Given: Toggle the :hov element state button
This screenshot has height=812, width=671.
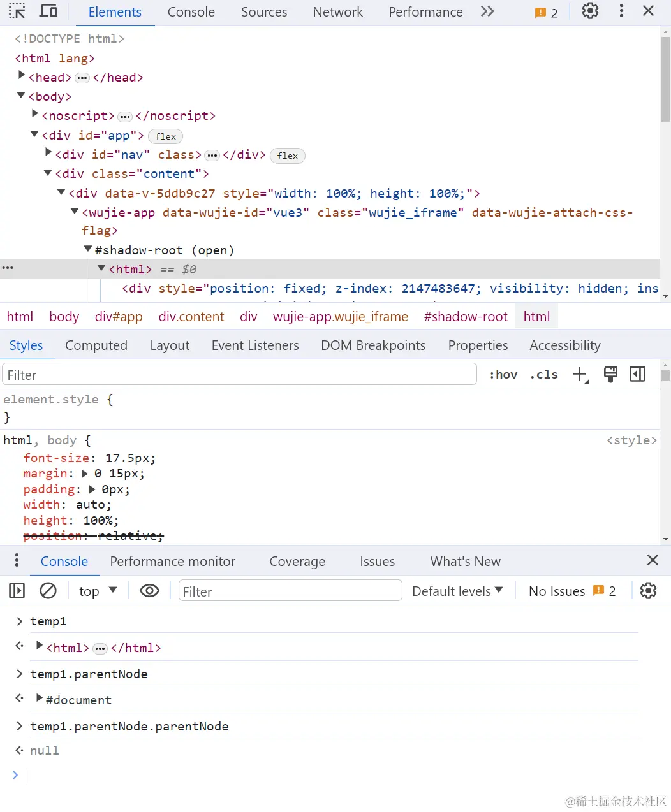Looking at the screenshot, I should [x=503, y=375].
